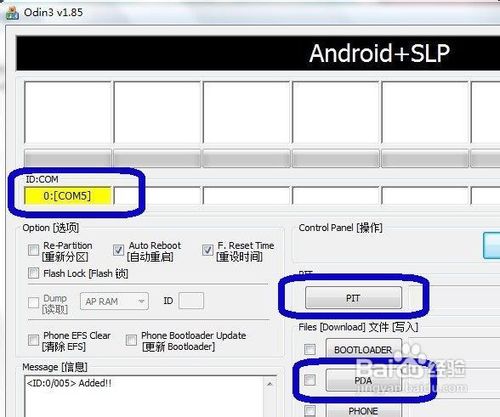Tick the checkbox beside PDA

(x=310, y=380)
